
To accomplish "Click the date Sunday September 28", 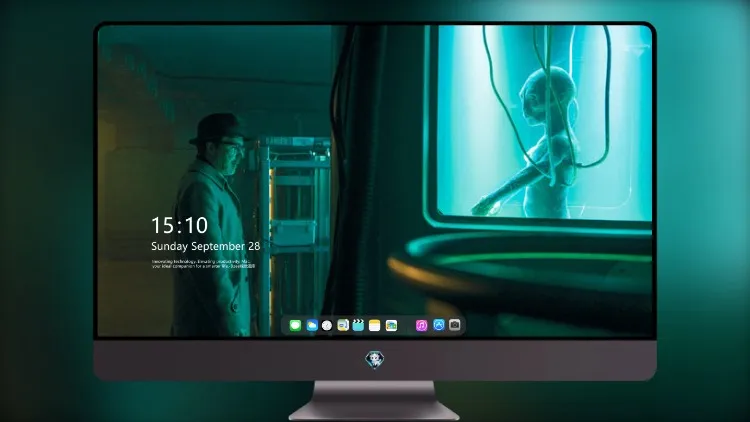I will 206,246.
